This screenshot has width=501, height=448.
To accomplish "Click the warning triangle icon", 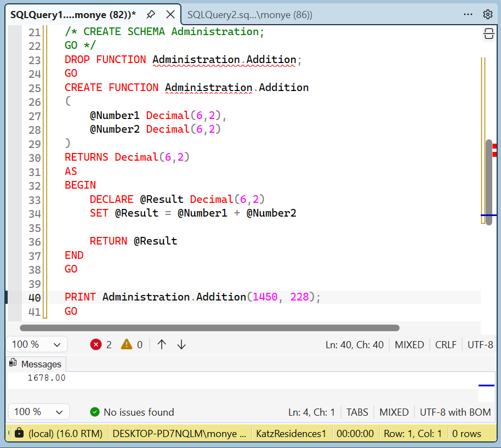I will click(x=127, y=344).
